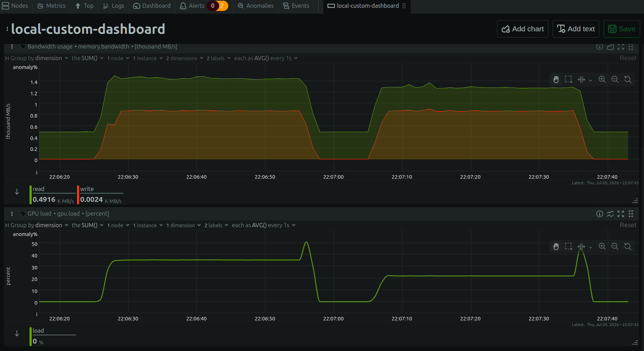Click the drag handle on local-custom-dashboard tab
This screenshot has height=351, width=644.
404,6
